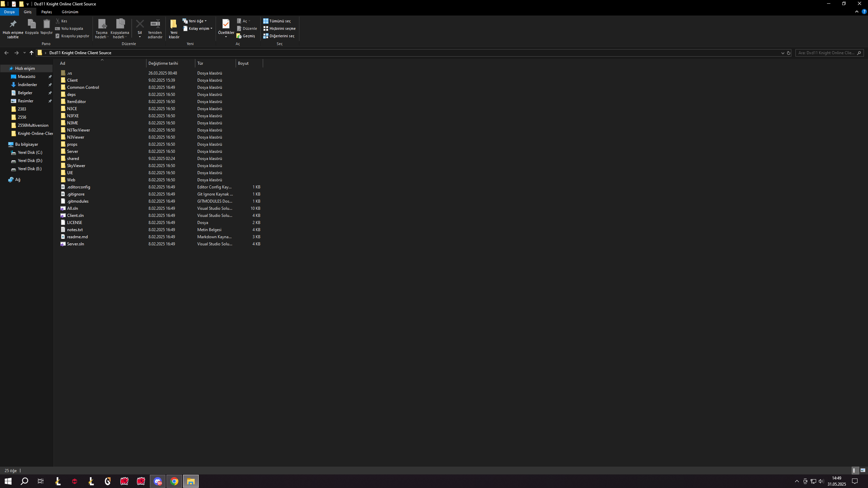Image resolution: width=868 pixels, height=488 pixels.
Task: Sort by Değiştirme tarihi column header
Action: [171, 63]
